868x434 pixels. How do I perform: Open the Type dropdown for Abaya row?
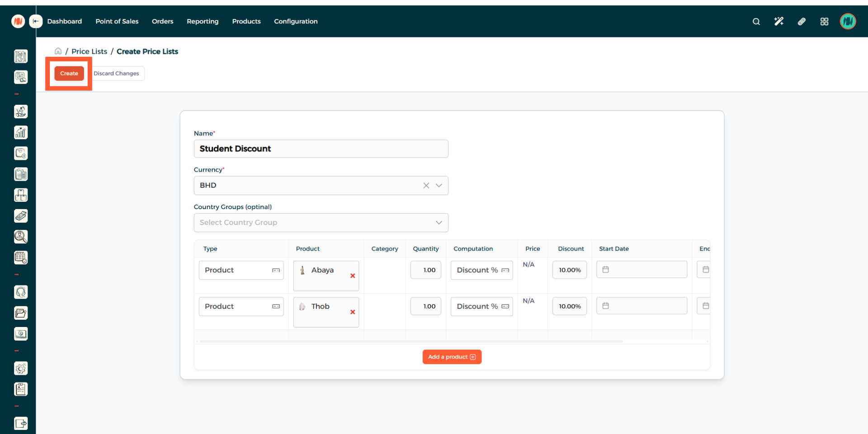241,270
